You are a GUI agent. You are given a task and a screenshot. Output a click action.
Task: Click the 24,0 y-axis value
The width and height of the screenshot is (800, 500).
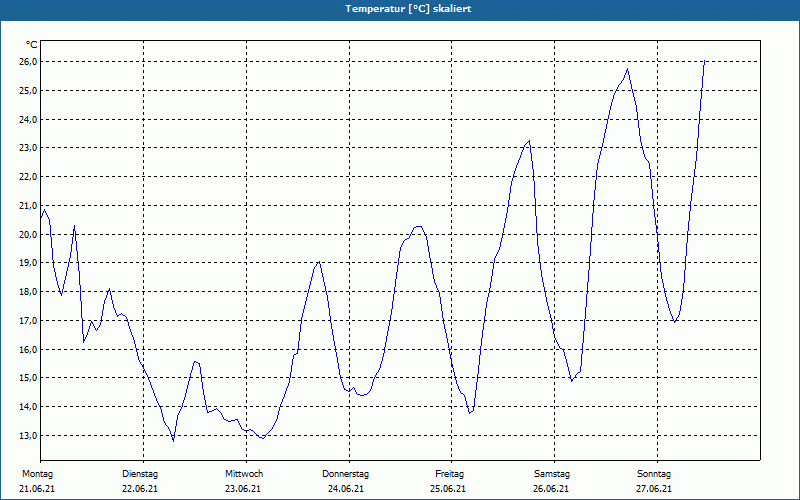point(28,119)
